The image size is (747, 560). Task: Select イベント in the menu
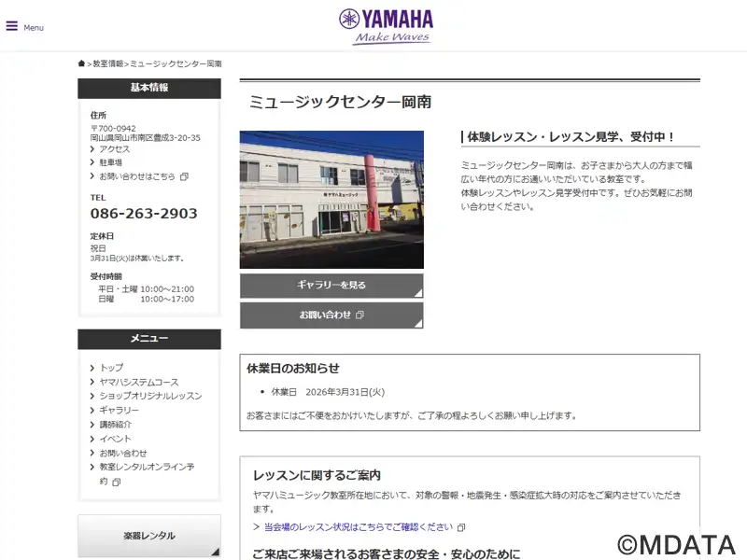[115, 439]
